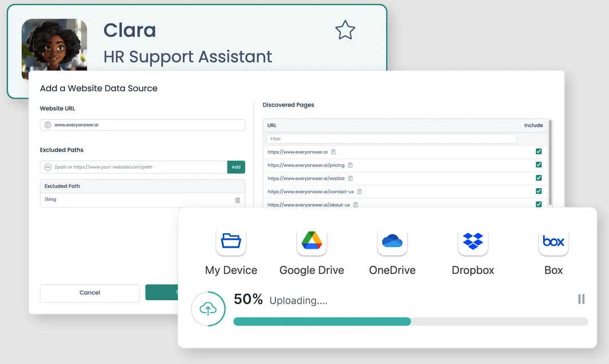The height and width of the screenshot is (364, 609).
Task: Click the star favorite icon beside Clara
Action: (x=345, y=30)
